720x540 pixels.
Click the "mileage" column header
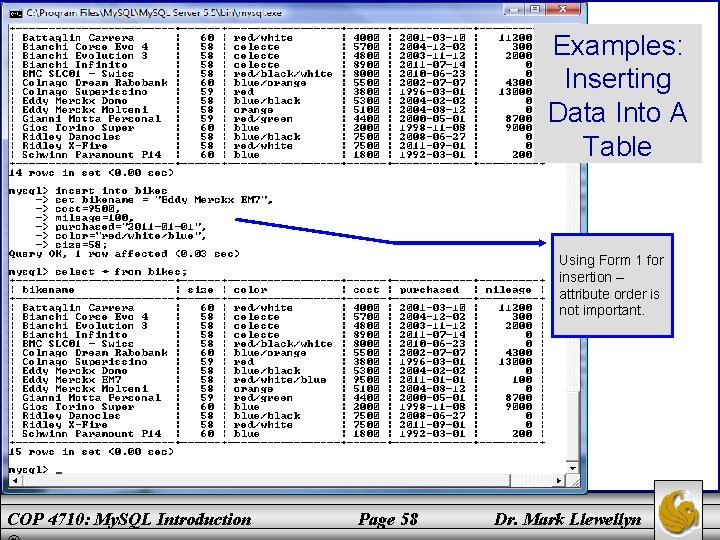tap(508, 290)
